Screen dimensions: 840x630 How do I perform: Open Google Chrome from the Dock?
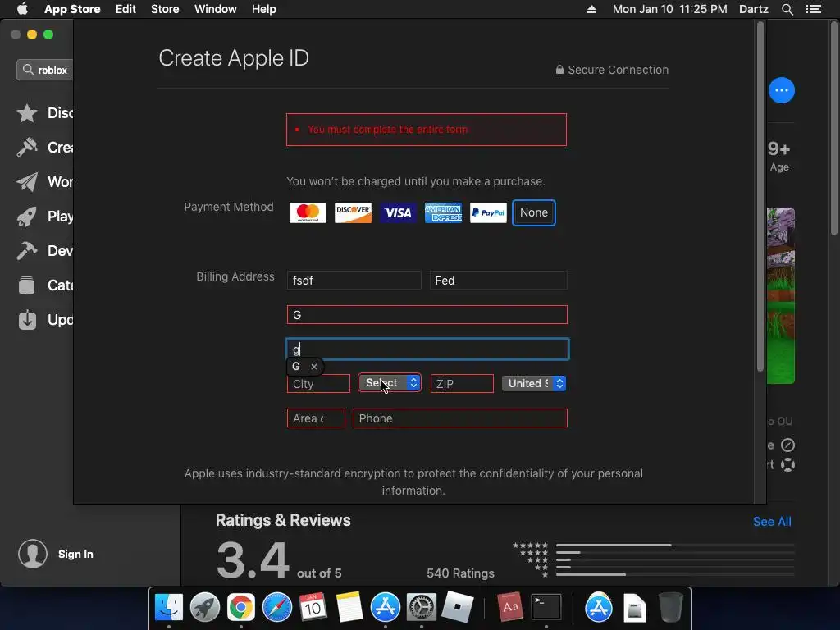point(240,607)
